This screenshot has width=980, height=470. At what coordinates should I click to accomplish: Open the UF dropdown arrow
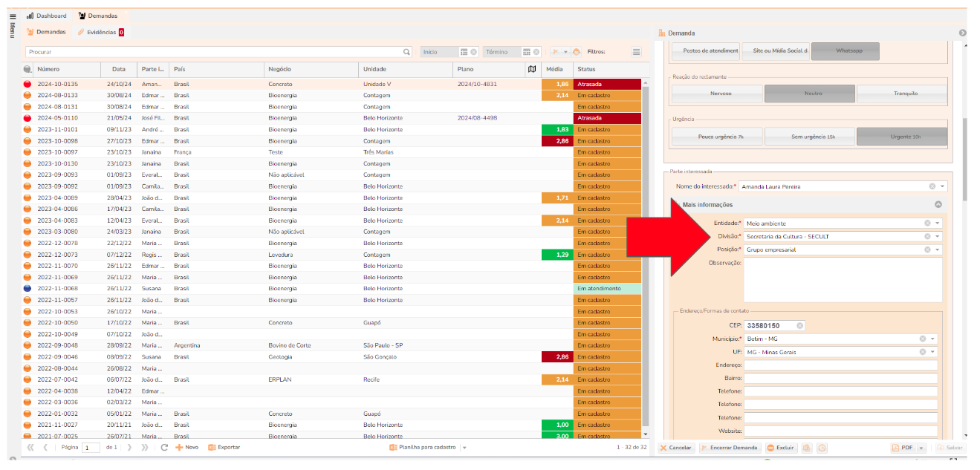coord(932,352)
